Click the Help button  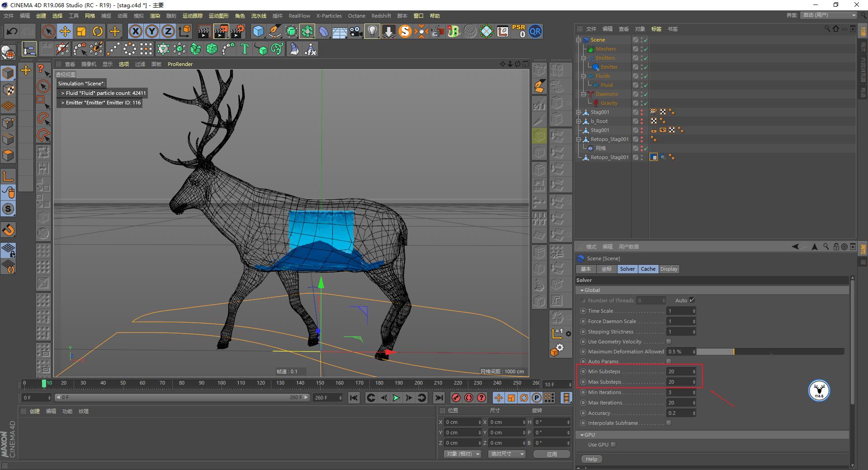point(591,459)
